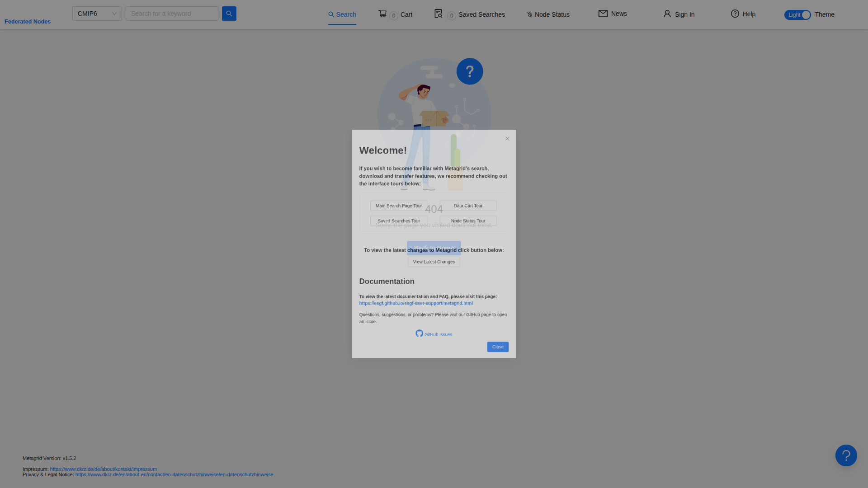Viewport: 868px width, 488px height.
Task: Start the Main Search Page Tour
Action: pyautogui.click(x=399, y=206)
